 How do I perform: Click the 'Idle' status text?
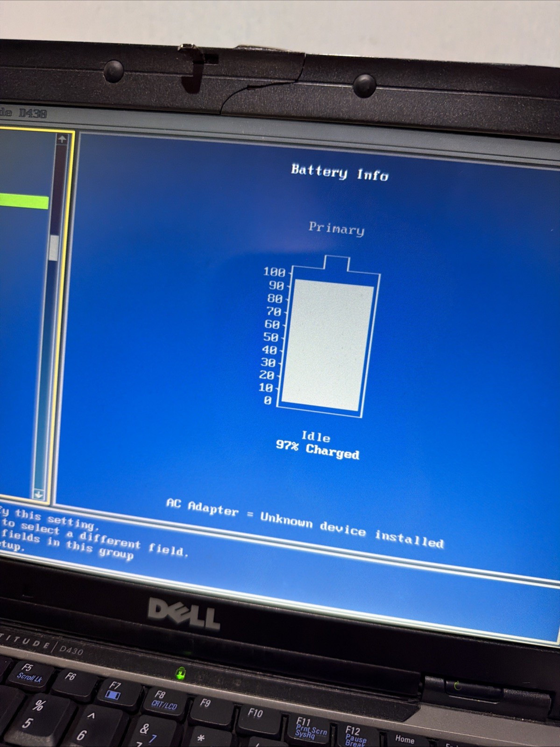pos(316,436)
